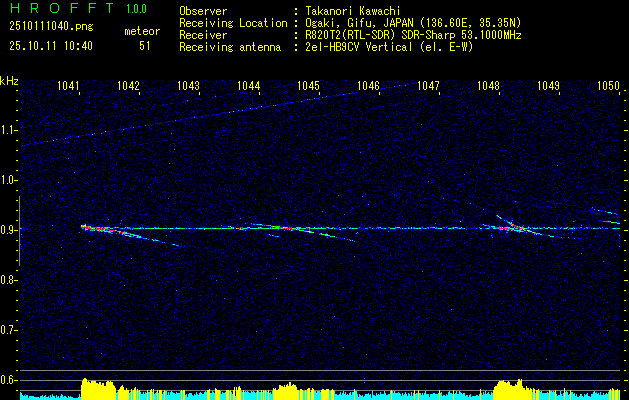The image size is (629, 400).
Task: Click frequency axis label 0.7
Action: [x=8, y=330]
